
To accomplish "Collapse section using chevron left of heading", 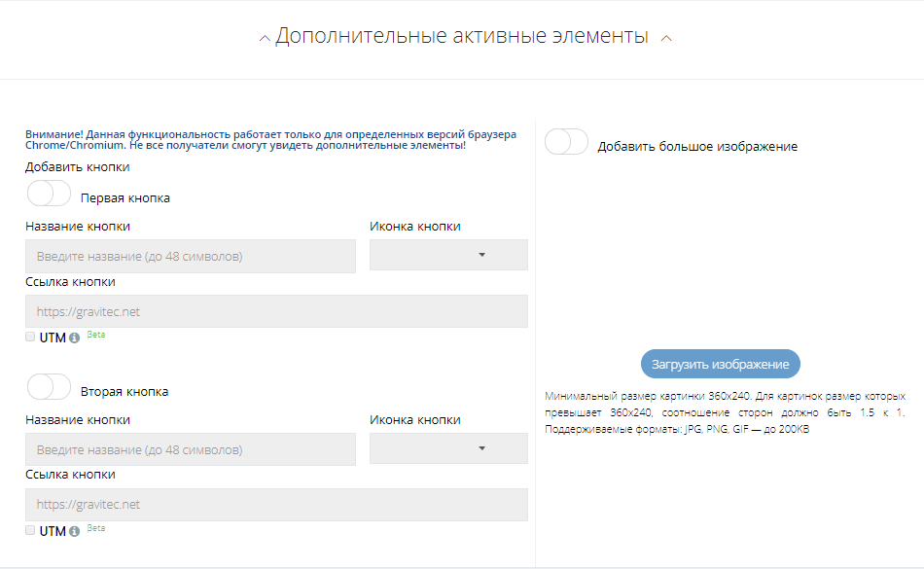I will 266,38.
